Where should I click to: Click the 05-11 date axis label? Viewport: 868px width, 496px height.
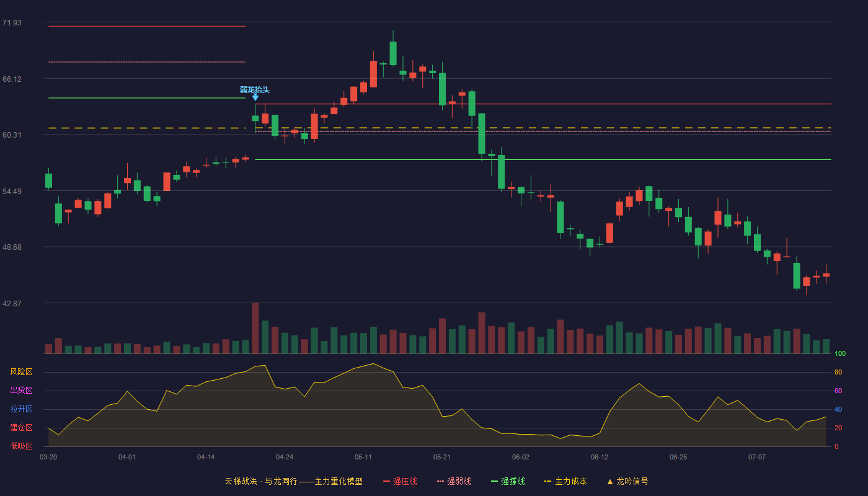click(x=363, y=457)
